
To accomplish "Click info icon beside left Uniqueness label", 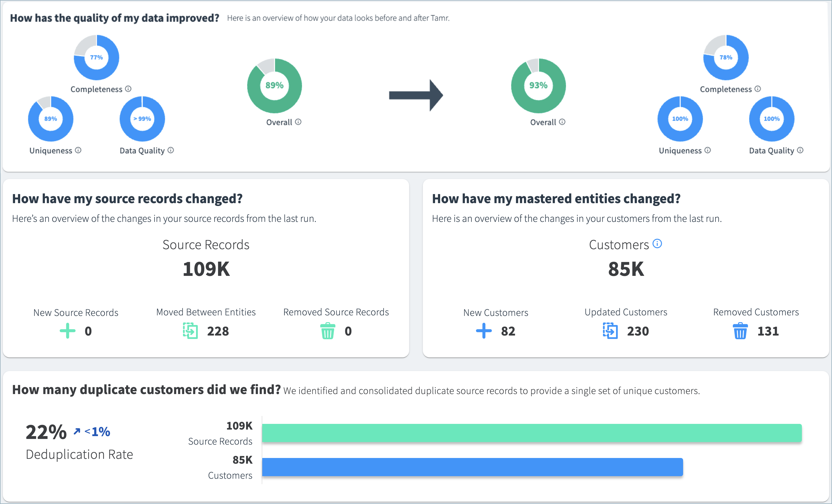I will (x=78, y=150).
